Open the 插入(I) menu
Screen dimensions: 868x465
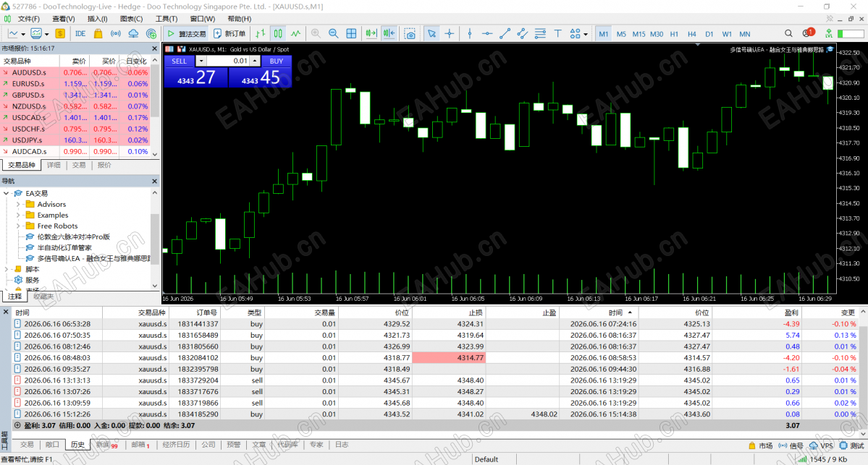pyautogui.click(x=98, y=19)
